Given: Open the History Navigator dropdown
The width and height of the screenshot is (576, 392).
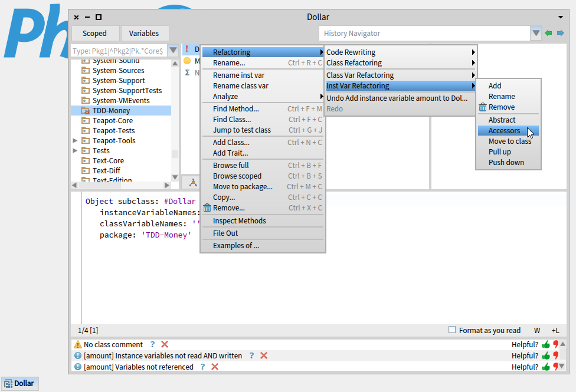Looking at the screenshot, I should point(536,34).
